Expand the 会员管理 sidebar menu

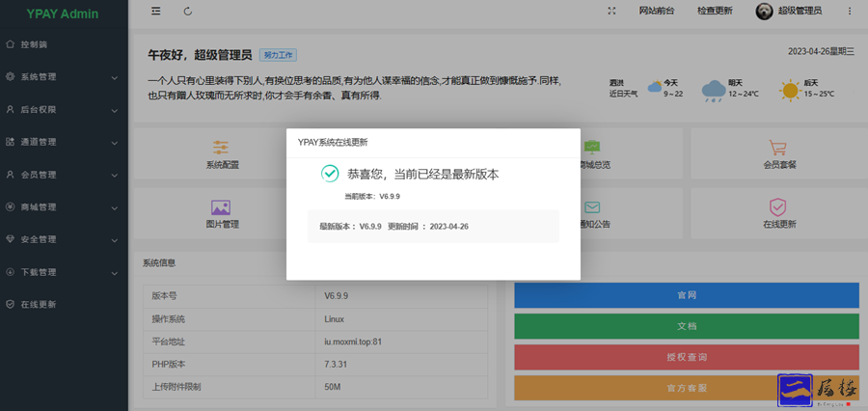(x=64, y=175)
